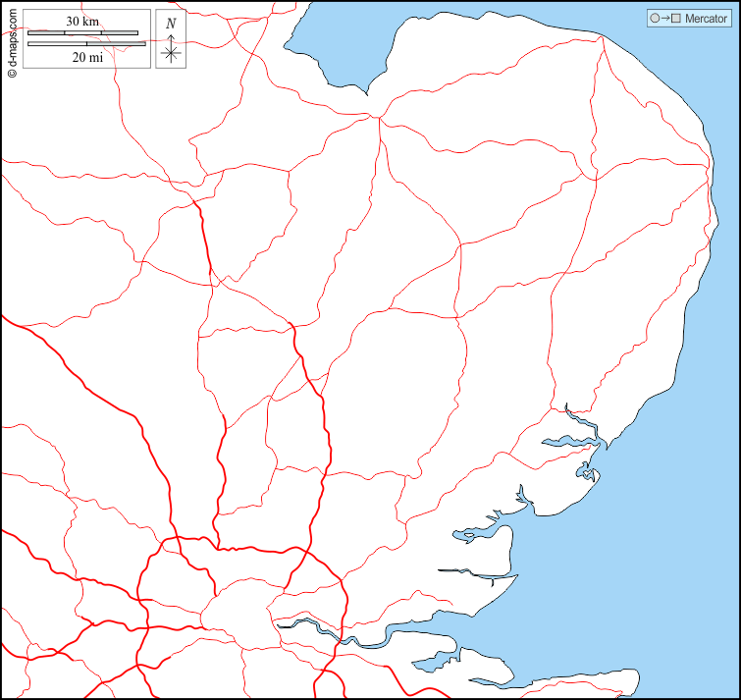Click the open sea east of the coastline
The height and width of the screenshot is (700, 741).
687,491
